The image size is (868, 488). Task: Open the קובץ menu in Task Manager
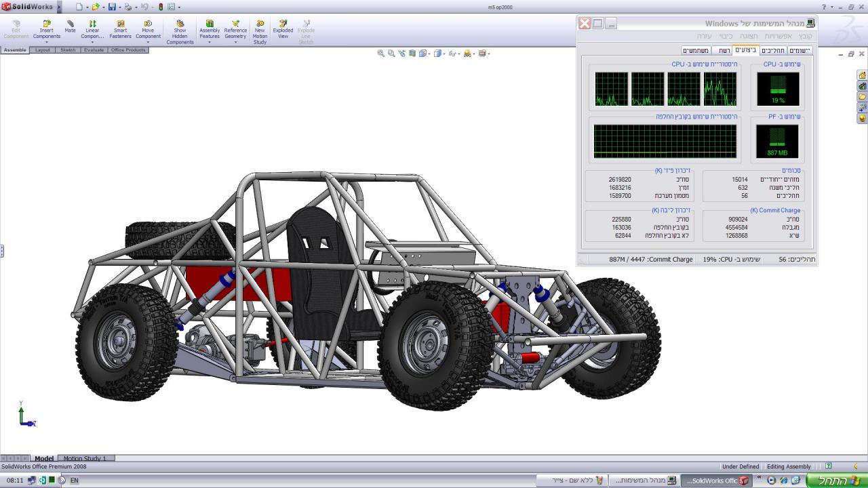tap(805, 36)
